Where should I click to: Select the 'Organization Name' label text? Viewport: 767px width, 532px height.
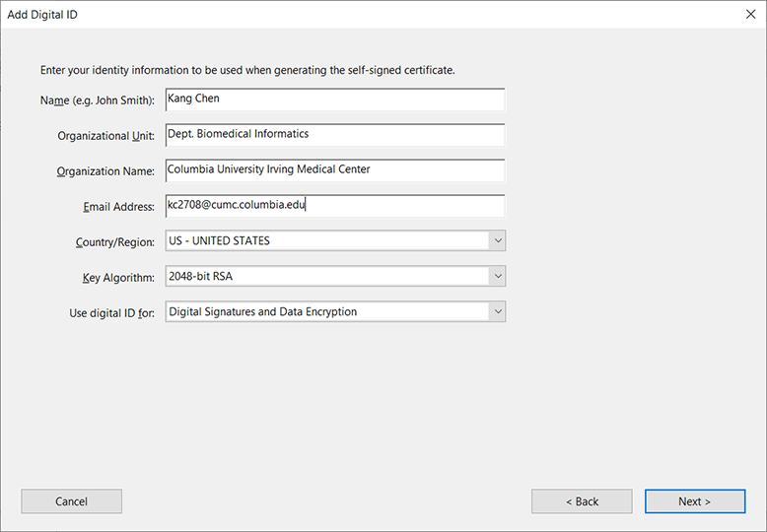click(x=105, y=171)
